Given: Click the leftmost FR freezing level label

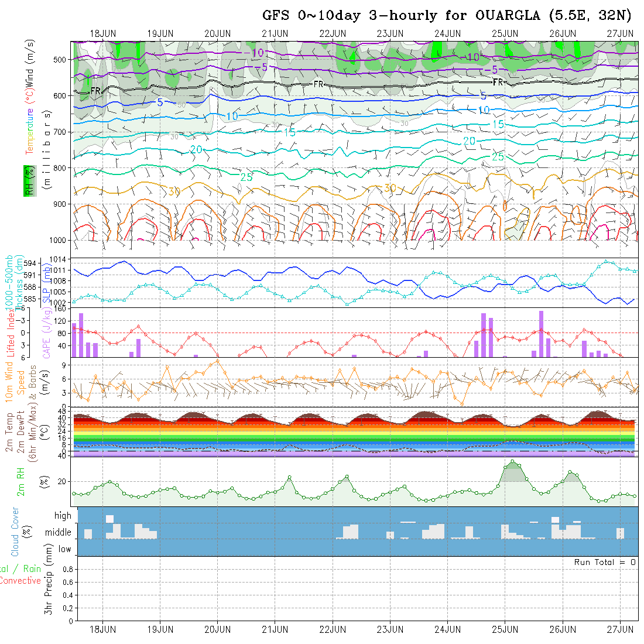Looking at the screenshot, I should (96, 91).
